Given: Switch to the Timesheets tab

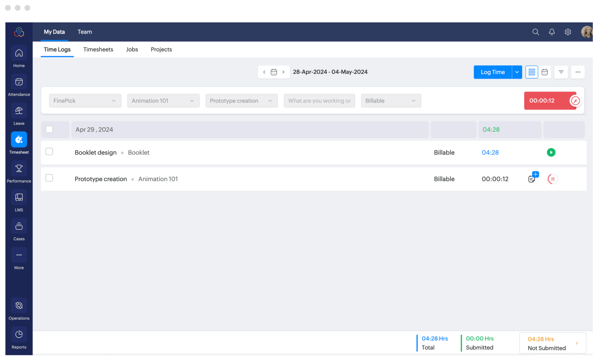Looking at the screenshot, I should click(98, 49).
